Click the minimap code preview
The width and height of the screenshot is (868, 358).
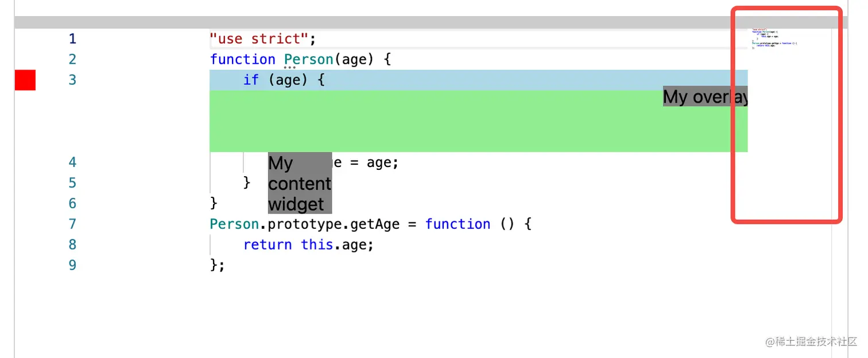pos(774,38)
